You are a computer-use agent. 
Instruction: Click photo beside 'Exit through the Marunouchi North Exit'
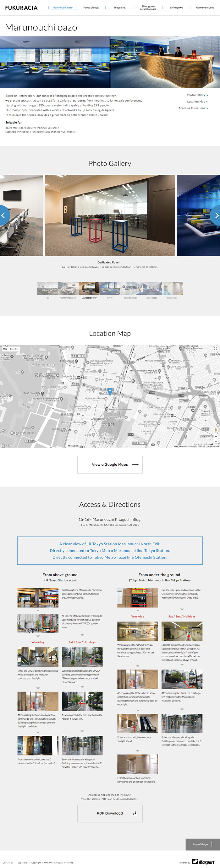38,598
